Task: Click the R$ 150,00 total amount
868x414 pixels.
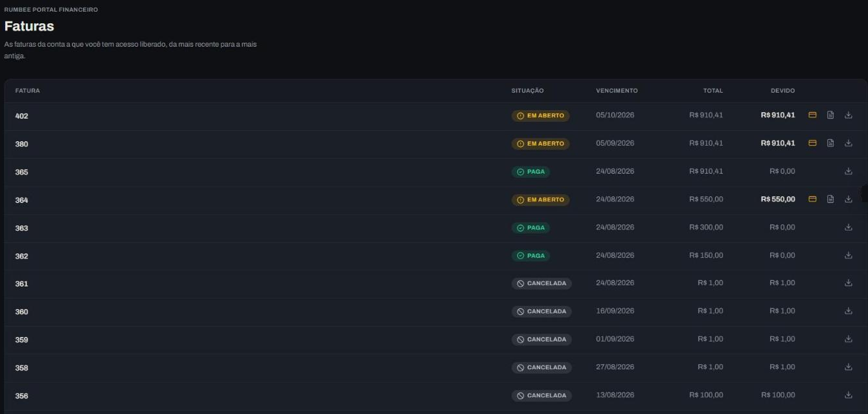Action: (x=706, y=255)
